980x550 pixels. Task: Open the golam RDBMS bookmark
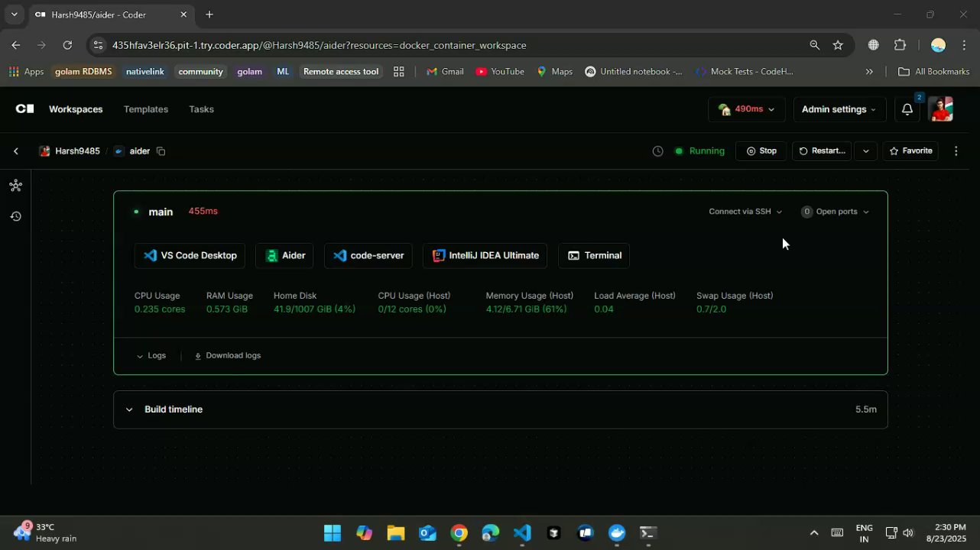[83, 72]
